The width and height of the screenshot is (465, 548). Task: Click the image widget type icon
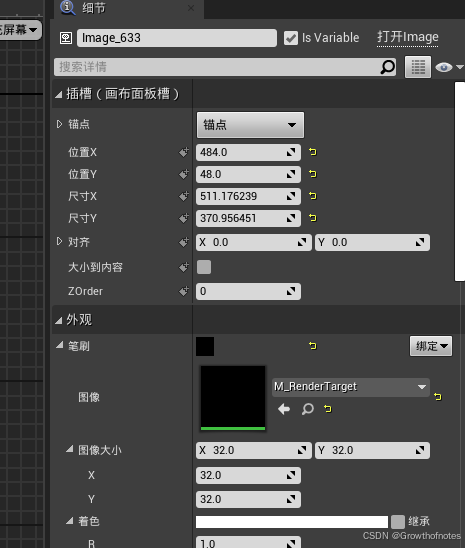pyautogui.click(x=66, y=38)
